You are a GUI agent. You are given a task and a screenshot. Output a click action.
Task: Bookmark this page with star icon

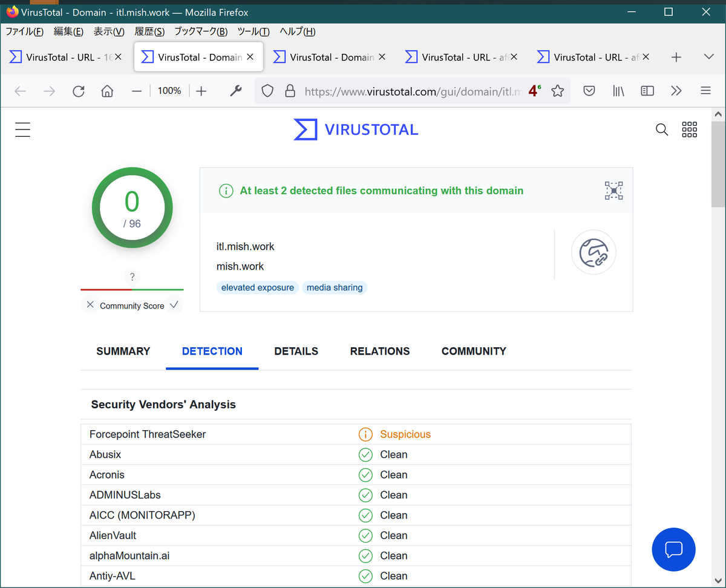(557, 91)
